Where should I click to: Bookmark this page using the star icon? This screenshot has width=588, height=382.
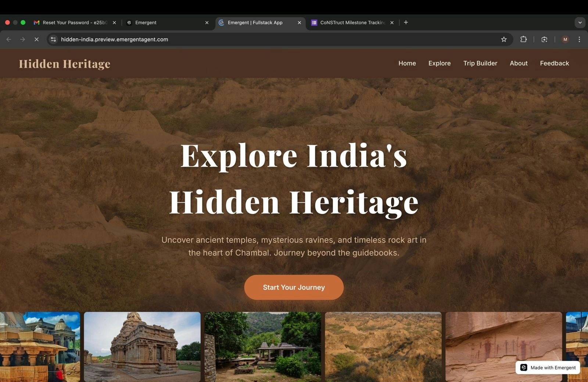click(503, 39)
